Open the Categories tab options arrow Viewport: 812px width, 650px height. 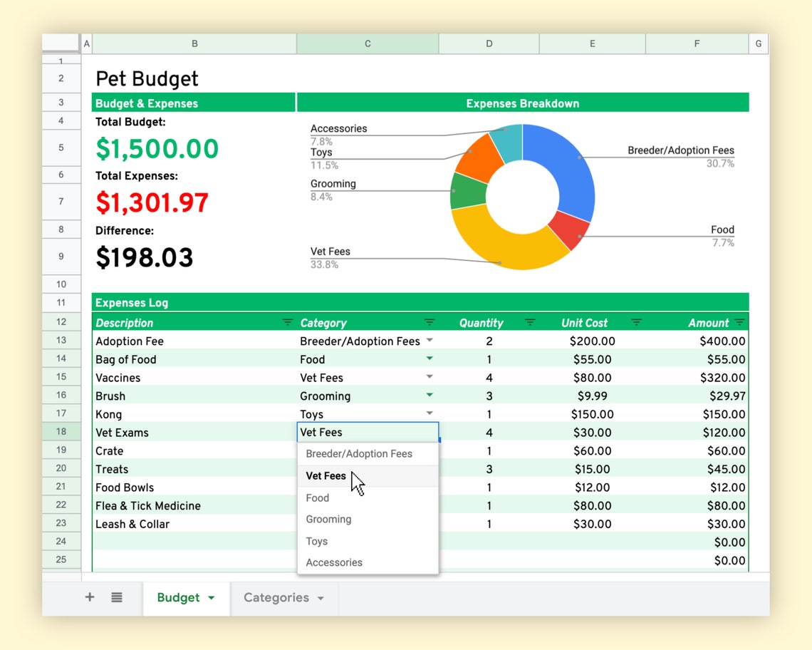pyautogui.click(x=320, y=599)
